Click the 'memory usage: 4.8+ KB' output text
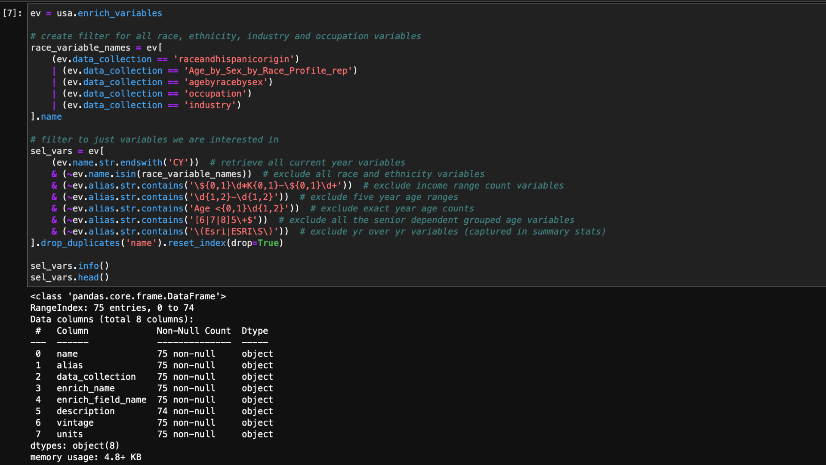 [x=85, y=456]
